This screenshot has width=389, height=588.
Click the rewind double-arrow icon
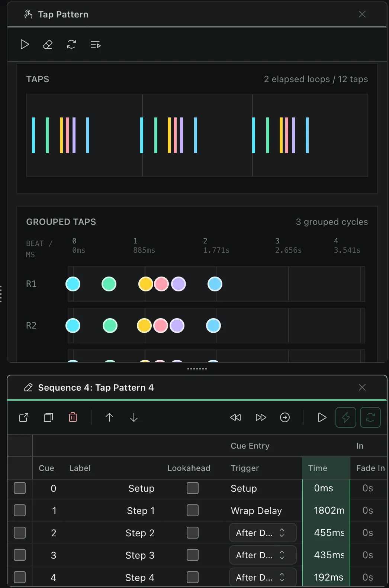235,417
